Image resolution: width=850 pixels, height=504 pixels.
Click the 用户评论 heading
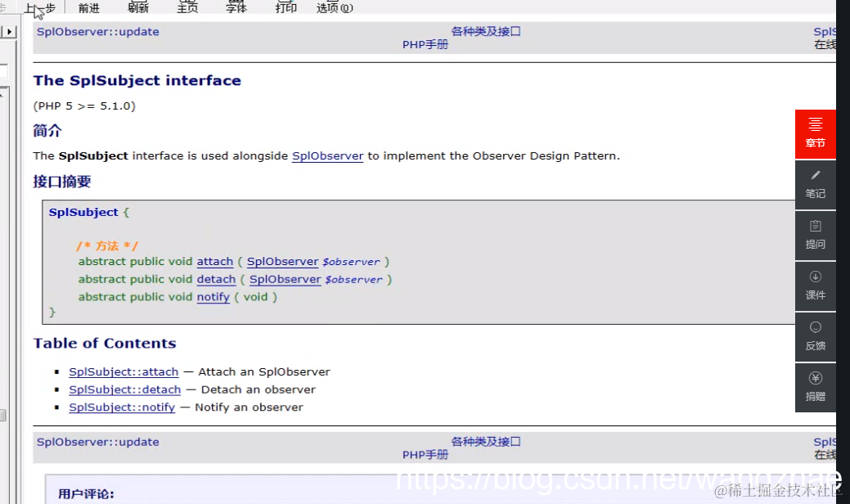86,494
